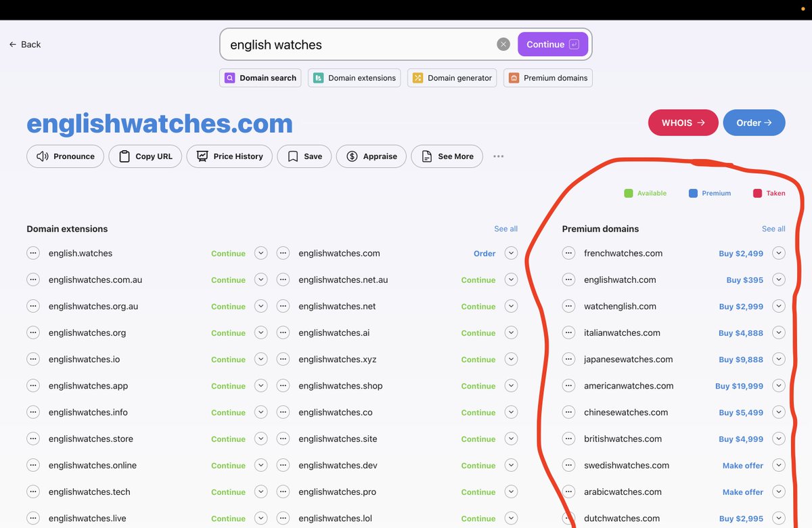Open options menu for englishwatches.online row
The image size is (812, 528).
click(x=33, y=465)
